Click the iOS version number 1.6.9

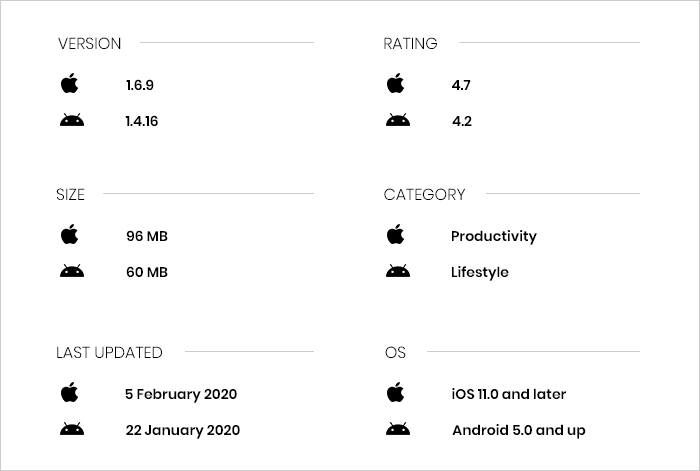140,85
